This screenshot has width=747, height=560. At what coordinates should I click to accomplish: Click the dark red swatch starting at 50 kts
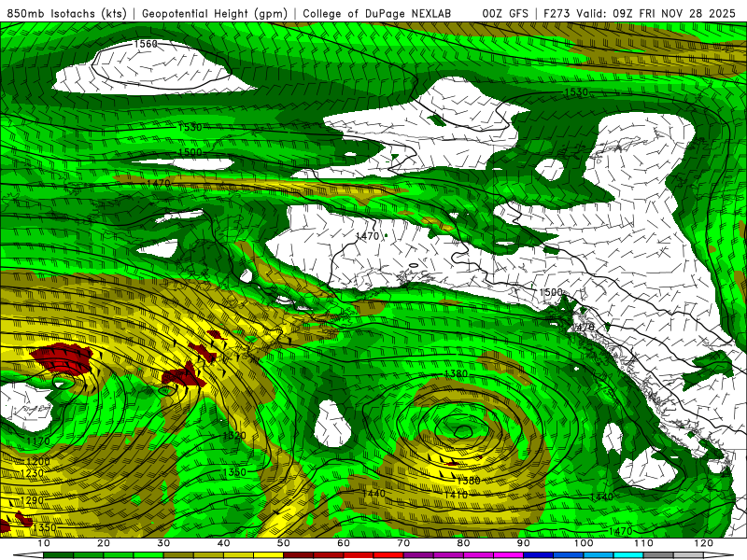(298, 555)
